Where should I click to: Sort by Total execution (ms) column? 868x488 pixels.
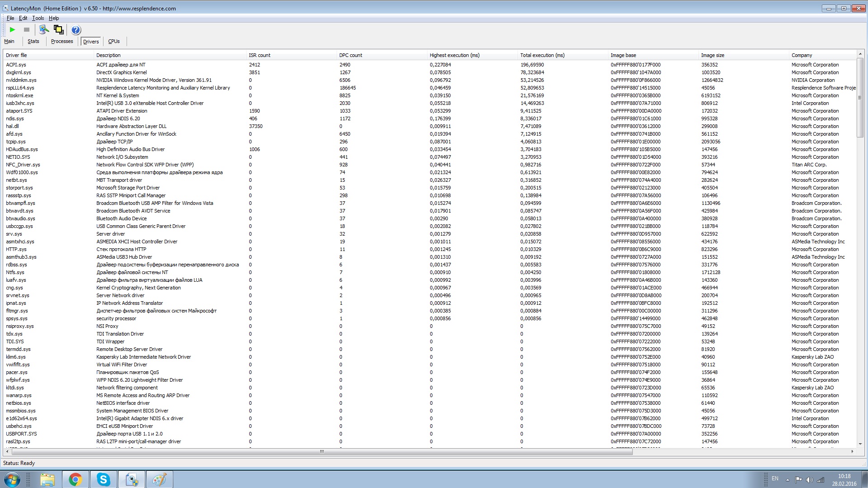[563, 55]
